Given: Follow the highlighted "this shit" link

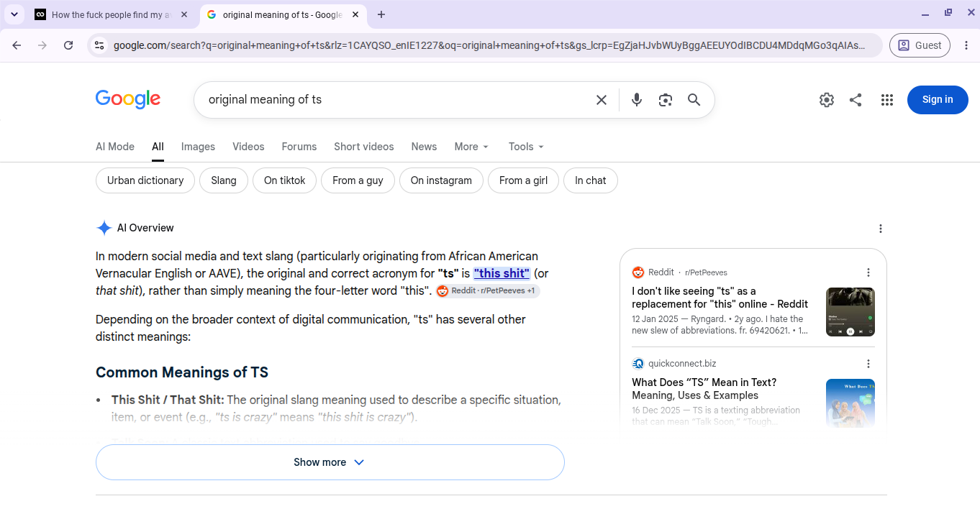Looking at the screenshot, I should tap(502, 273).
